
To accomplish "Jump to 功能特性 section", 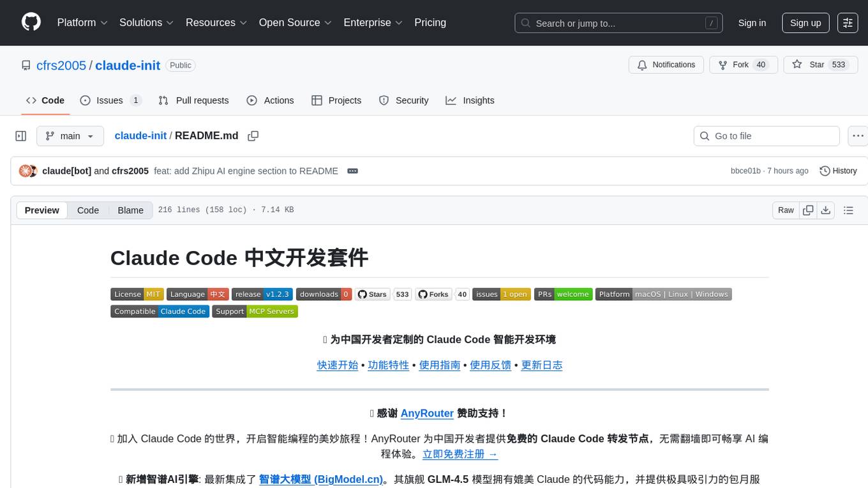I will [389, 365].
